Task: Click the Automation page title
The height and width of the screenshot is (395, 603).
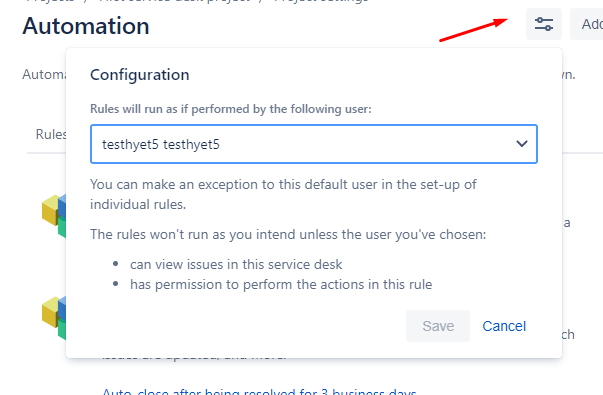Action: (86, 26)
